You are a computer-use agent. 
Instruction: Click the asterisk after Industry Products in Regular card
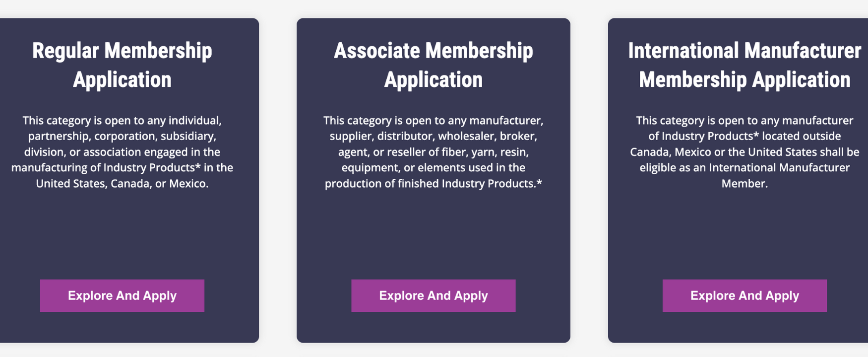198,167
